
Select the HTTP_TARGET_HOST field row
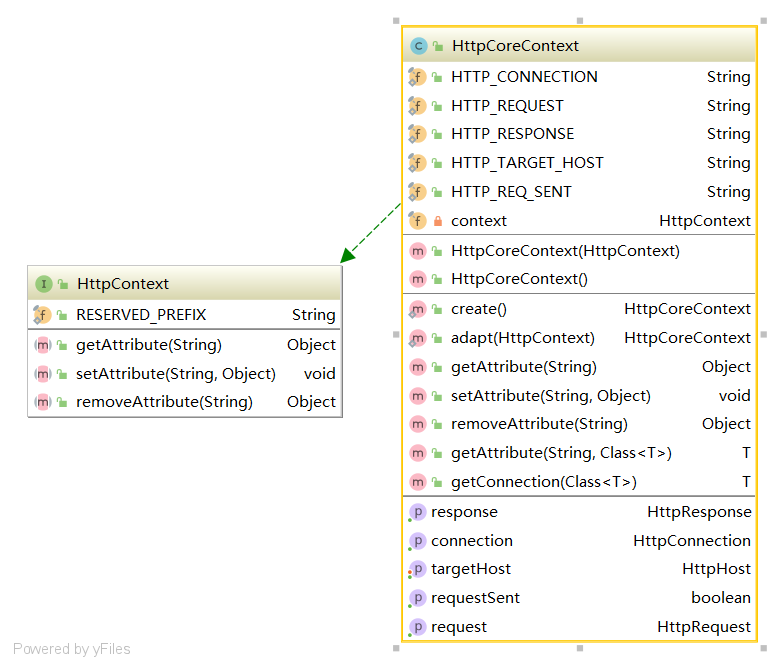coord(579,163)
